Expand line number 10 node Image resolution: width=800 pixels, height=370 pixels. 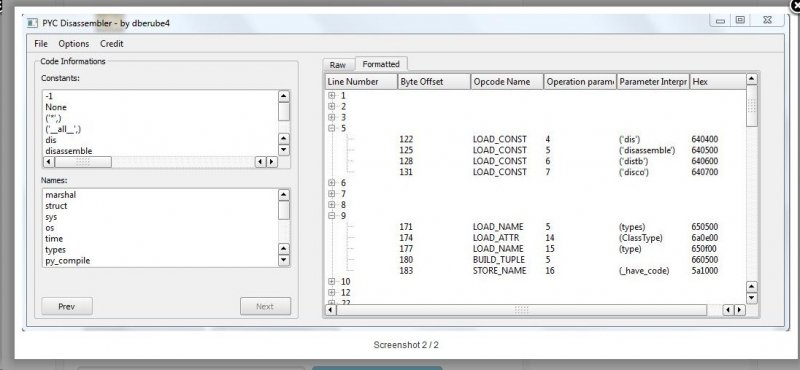point(332,281)
